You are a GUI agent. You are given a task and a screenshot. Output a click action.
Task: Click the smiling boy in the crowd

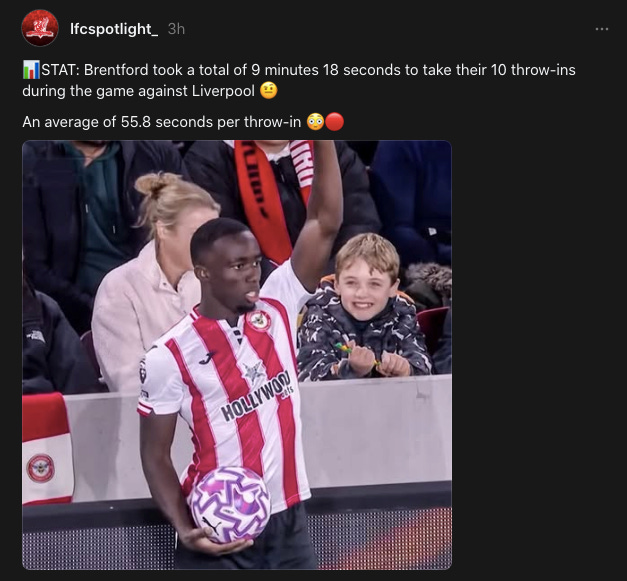click(x=364, y=308)
